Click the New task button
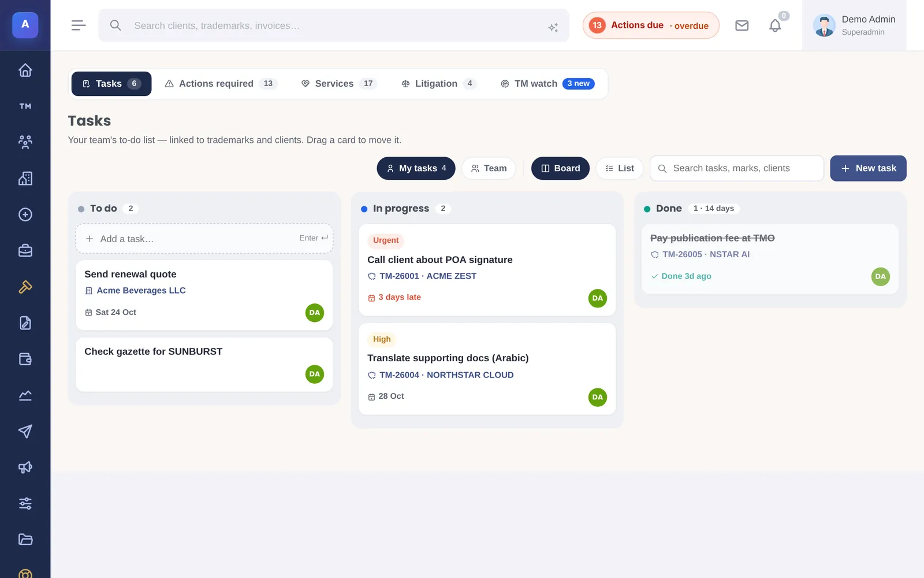 coord(868,168)
